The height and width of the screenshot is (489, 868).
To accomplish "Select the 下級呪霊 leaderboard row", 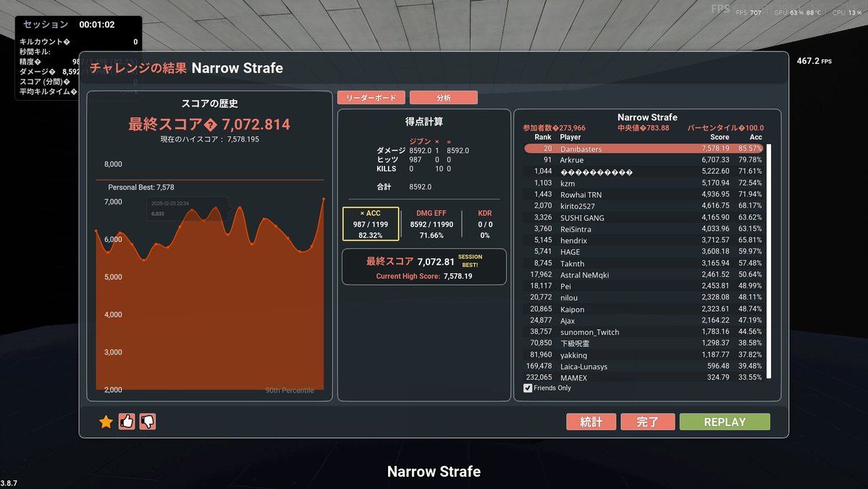I will click(644, 343).
